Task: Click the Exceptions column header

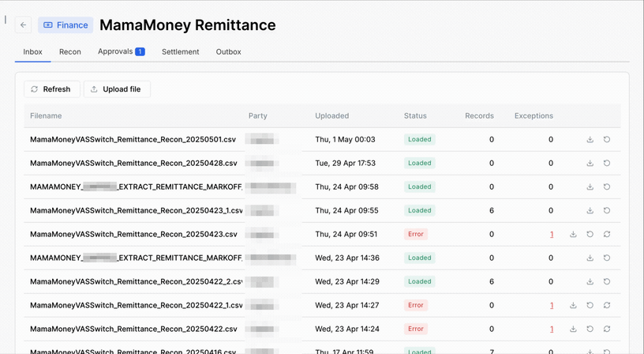Action: (x=534, y=116)
